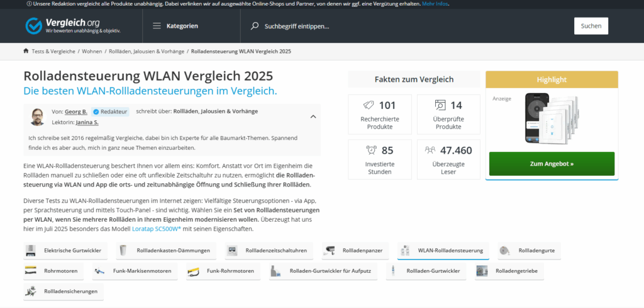Choose the Rollladenpanzer category icon

(330, 251)
